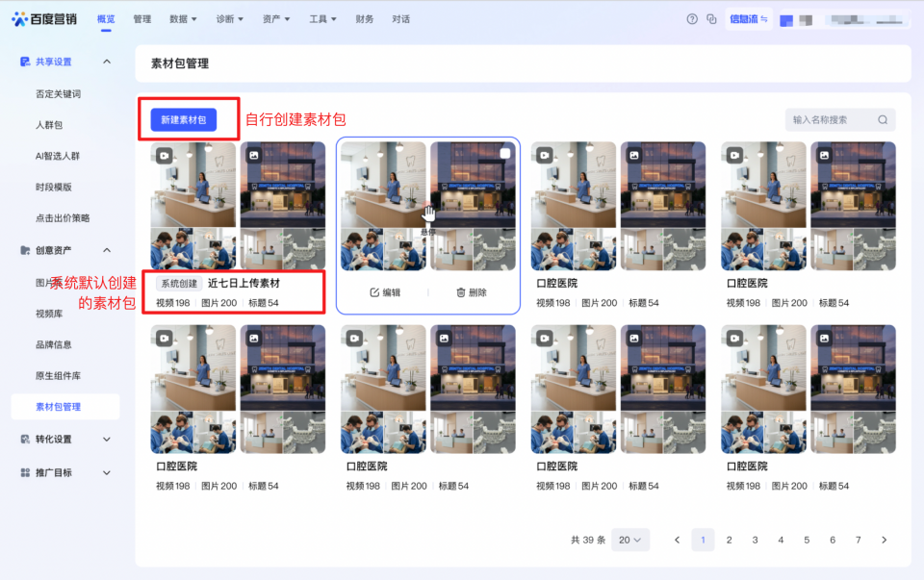Open the 工具 menu

(x=322, y=18)
